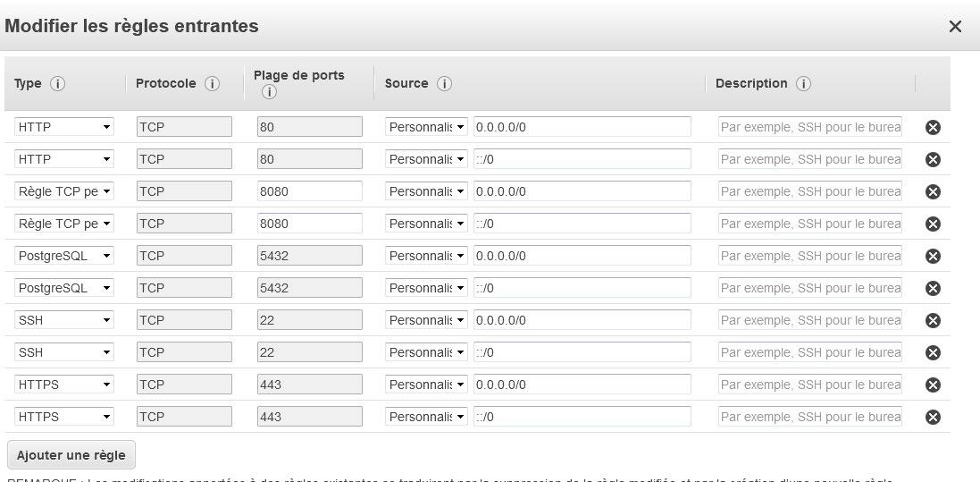Open Source type dropdown of PostgreSQL 0.0.0.0/0 rule
Viewport: 980px width, 482px height.
click(426, 256)
